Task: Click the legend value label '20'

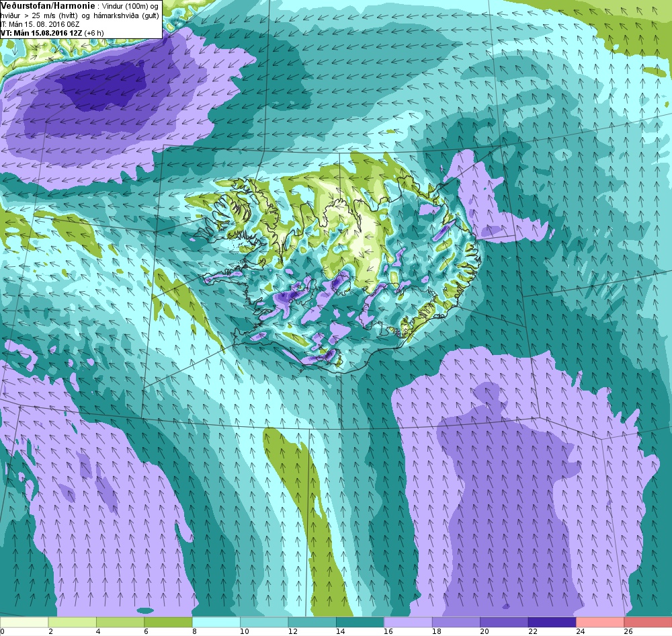Action: click(485, 631)
